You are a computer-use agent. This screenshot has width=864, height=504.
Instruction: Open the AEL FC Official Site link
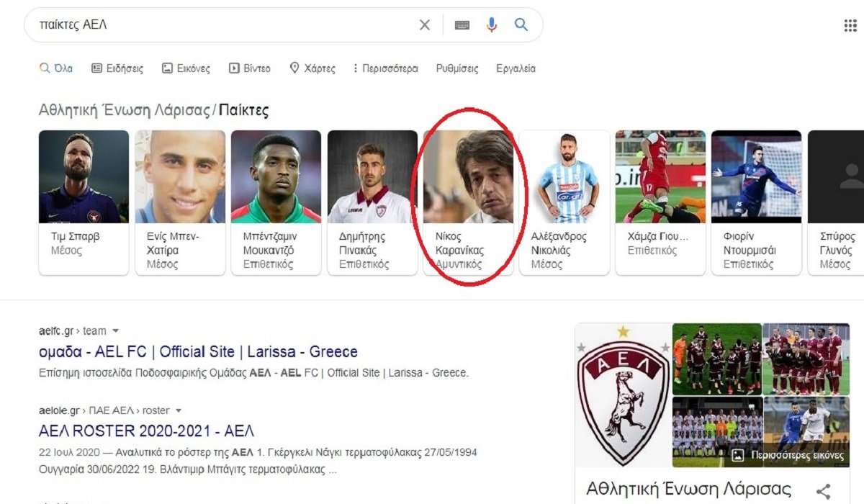pyautogui.click(x=198, y=352)
